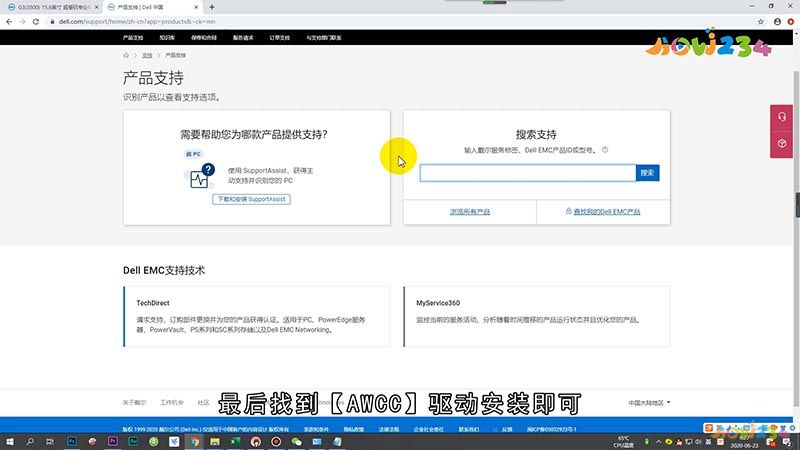Launch Photoshop from the taskbar
This screenshot has width=800, height=450.
pyautogui.click(x=71, y=442)
